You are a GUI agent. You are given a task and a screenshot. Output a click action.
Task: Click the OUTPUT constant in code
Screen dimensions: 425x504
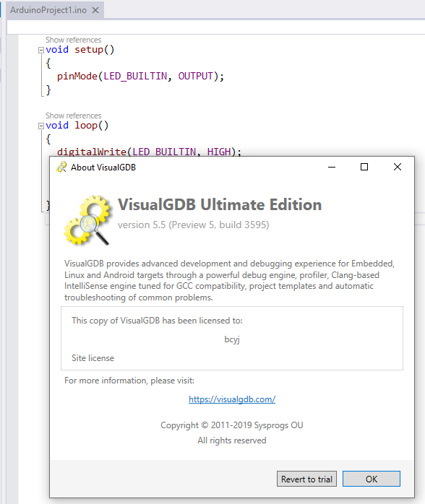(196, 77)
